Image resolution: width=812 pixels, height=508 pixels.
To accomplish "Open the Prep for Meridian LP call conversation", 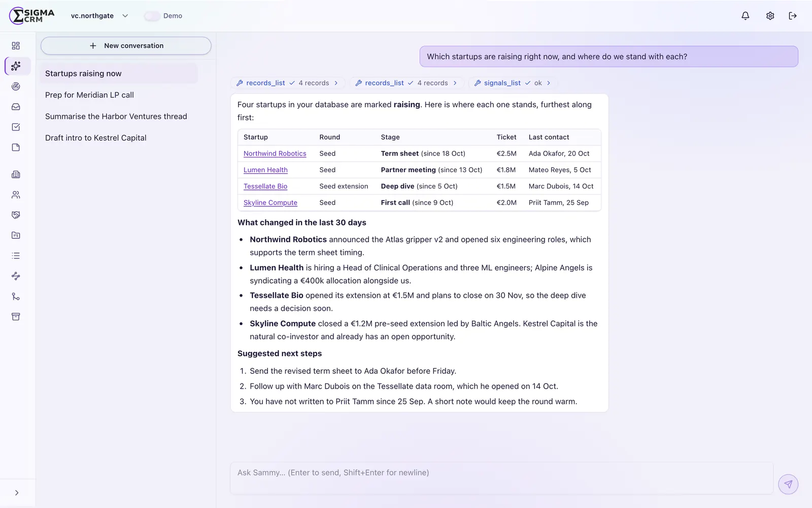I will (119, 95).
